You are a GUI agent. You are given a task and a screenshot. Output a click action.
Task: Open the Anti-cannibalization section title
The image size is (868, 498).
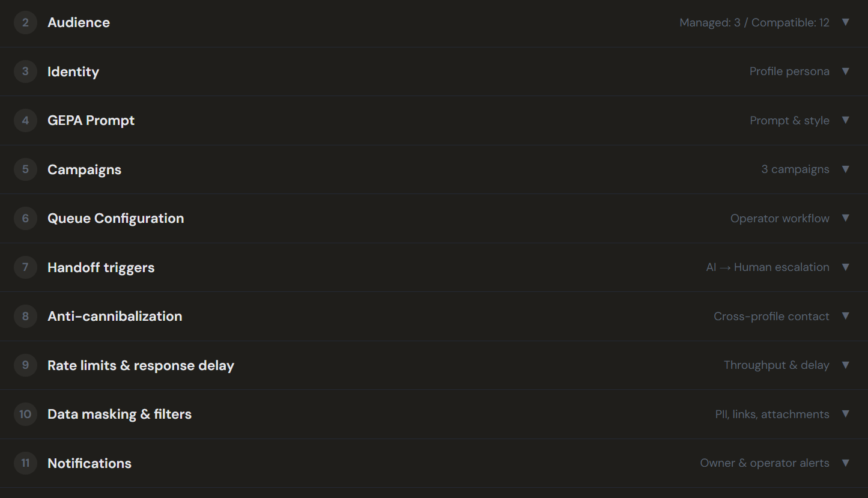[x=115, y=317]
